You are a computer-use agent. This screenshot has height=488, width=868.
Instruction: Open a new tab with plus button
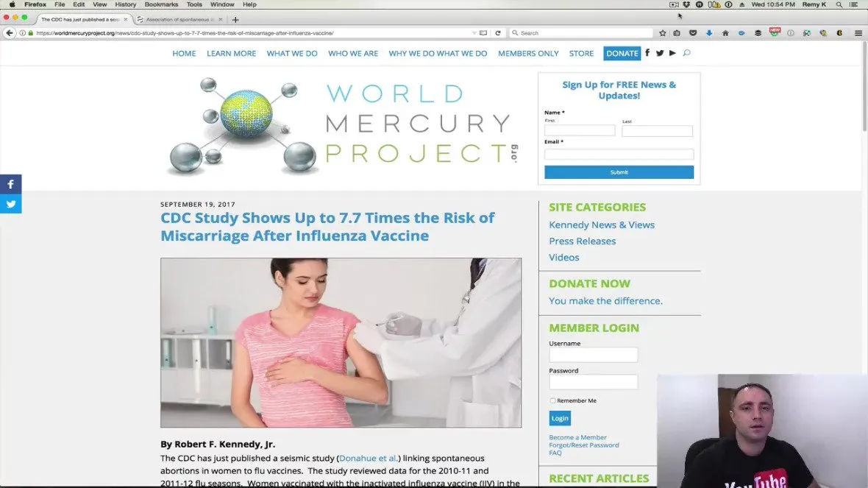[x=235, y=20]
